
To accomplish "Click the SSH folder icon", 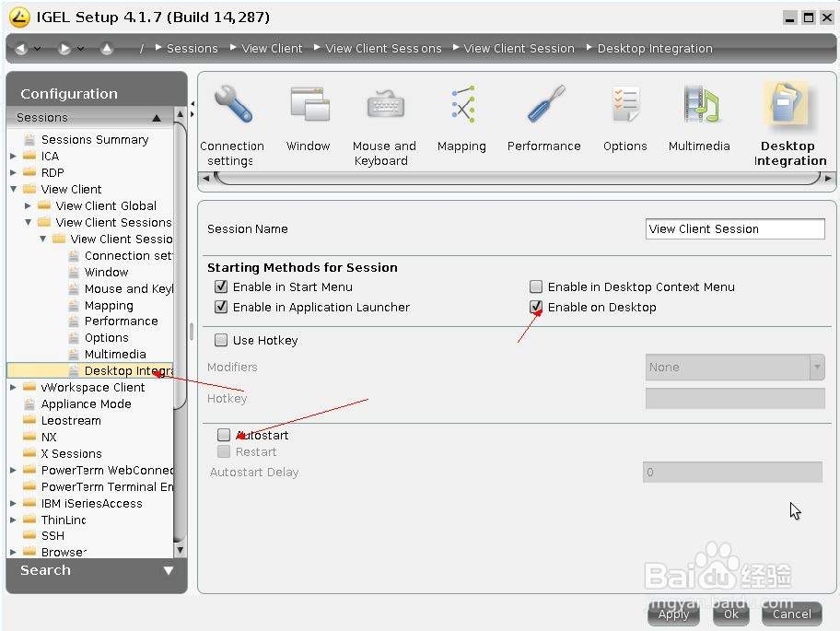I will [x=29, y=535].
